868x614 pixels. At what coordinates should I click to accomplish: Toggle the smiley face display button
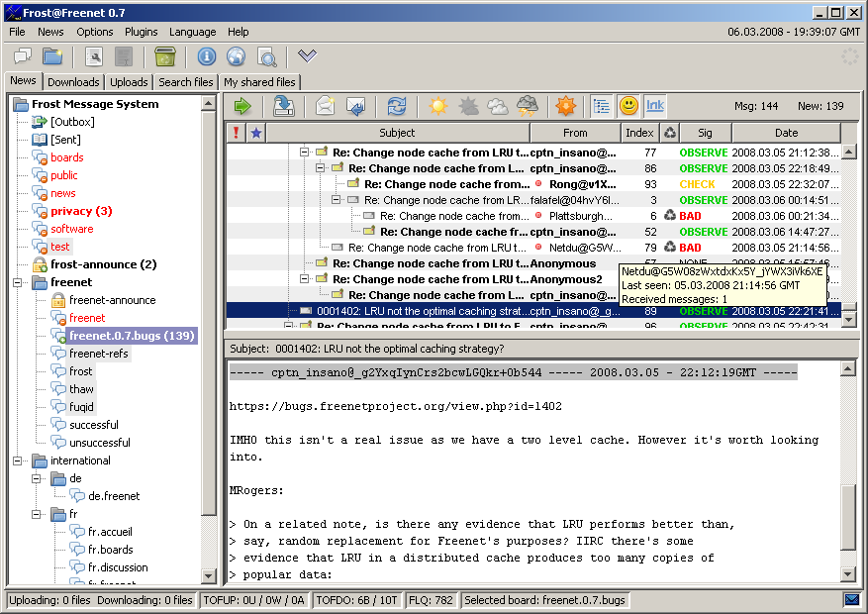pos(628,106)
